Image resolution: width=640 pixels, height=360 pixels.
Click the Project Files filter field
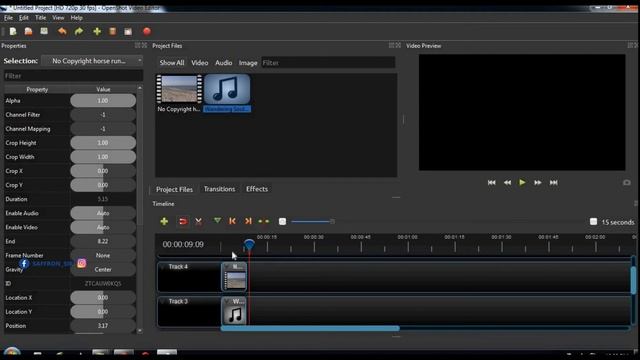(328, 63)
